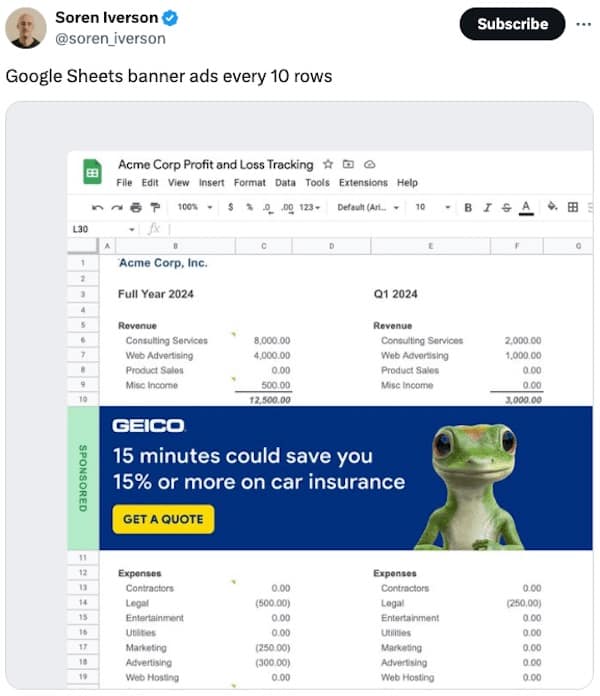Click the redo arrow in toolbar
The height and width of the screenshot is (696, 600).
pos(115,207)
